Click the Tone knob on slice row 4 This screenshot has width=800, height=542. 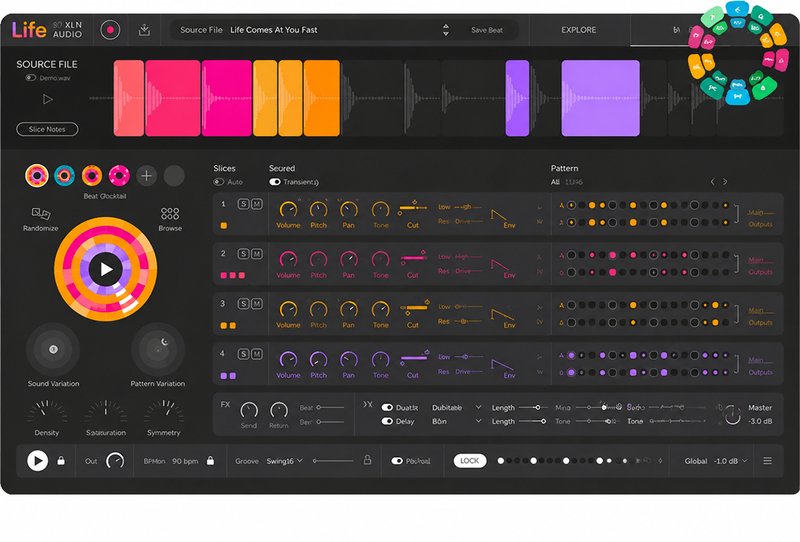[381, 360]
